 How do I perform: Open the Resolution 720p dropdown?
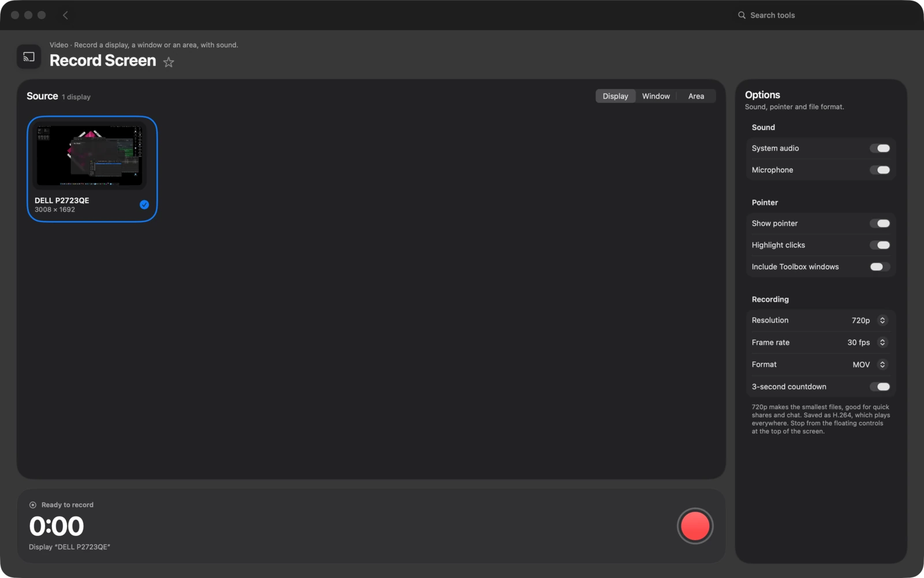[x=869, y=320]
